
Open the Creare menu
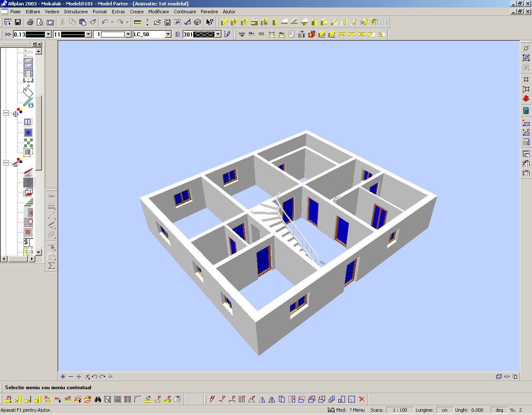click(x=136, y=12)
